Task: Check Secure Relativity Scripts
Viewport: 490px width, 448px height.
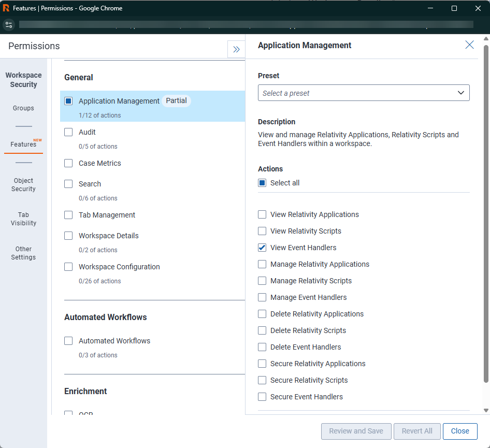Action: [x=262, y=380]
